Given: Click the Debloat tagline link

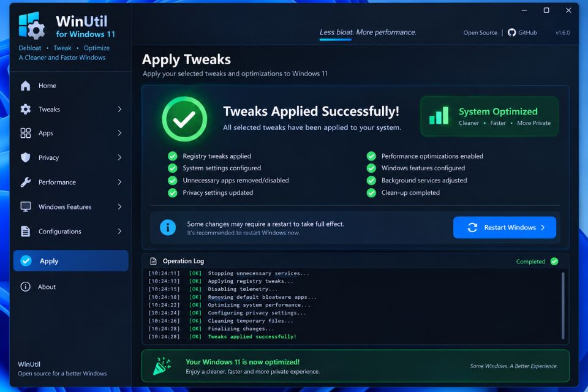Looking at the screenshot, I should pyautogui.click(x=30, y=48).
